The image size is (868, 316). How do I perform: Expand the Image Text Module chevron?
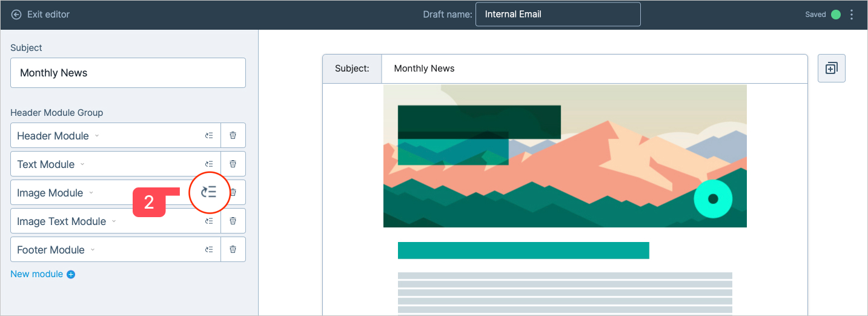(113, 221)
